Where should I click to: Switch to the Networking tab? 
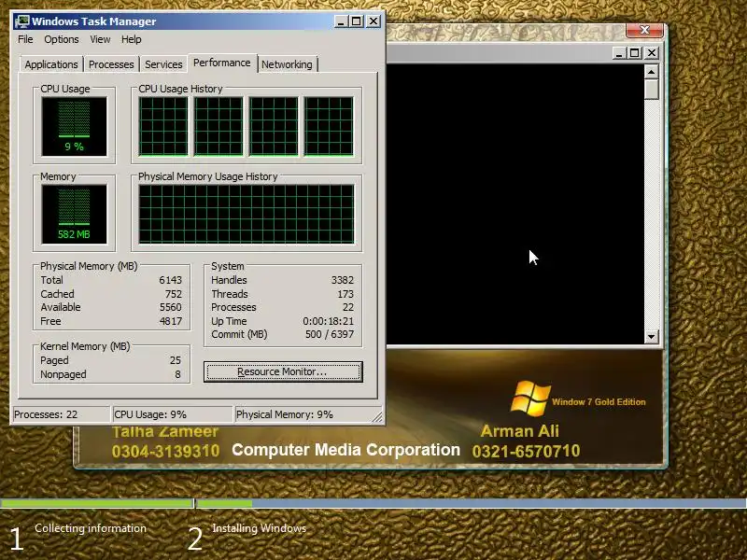coord(287,64)
